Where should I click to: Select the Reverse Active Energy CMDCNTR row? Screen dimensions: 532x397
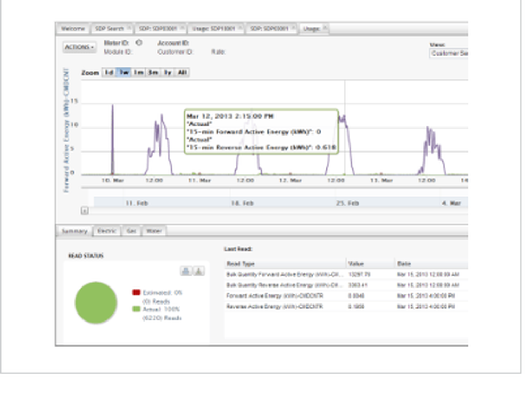click(x=346, y=307)
